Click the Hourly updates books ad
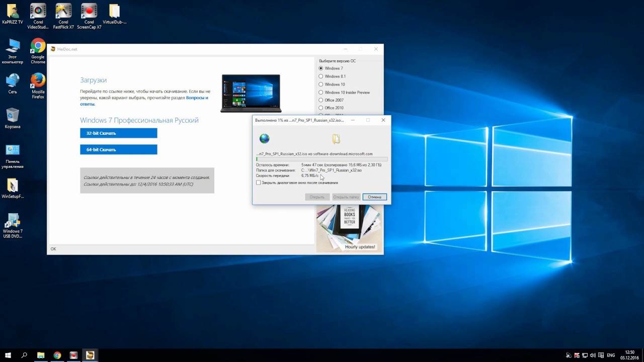644x362 pixels. (349, 228)
